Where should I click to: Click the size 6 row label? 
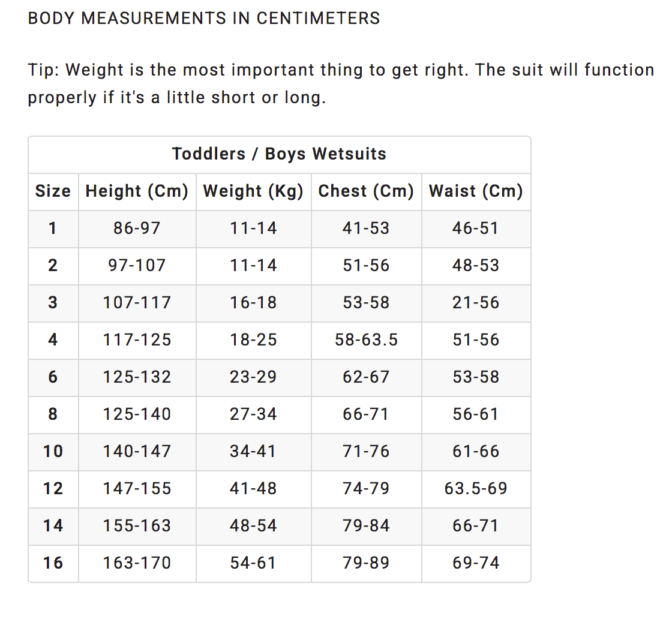pos(53,377)
